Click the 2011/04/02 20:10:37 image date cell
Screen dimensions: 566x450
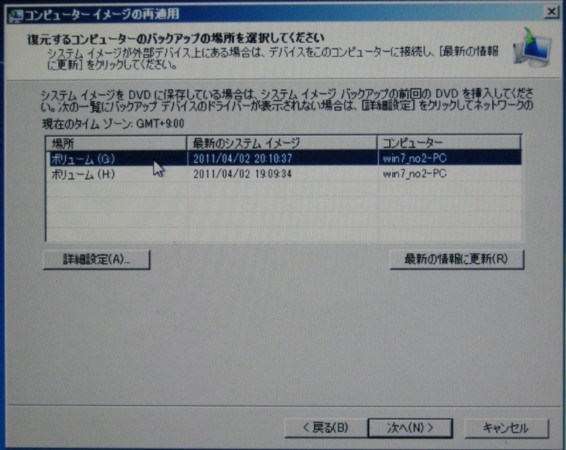click(243, 158)
